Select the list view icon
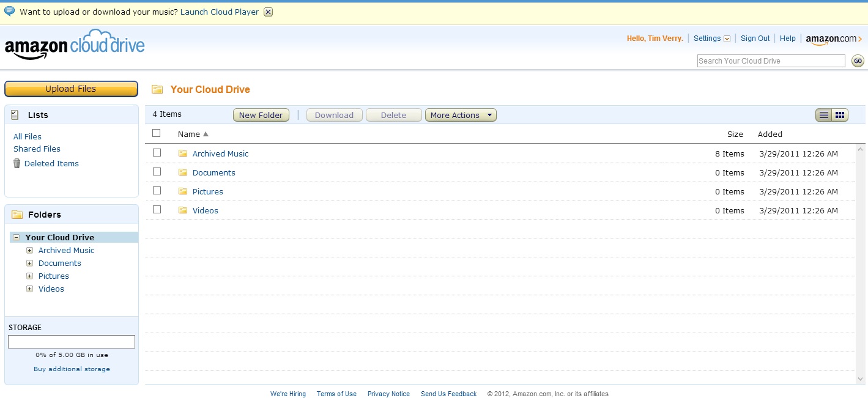 tap(823, 114)
